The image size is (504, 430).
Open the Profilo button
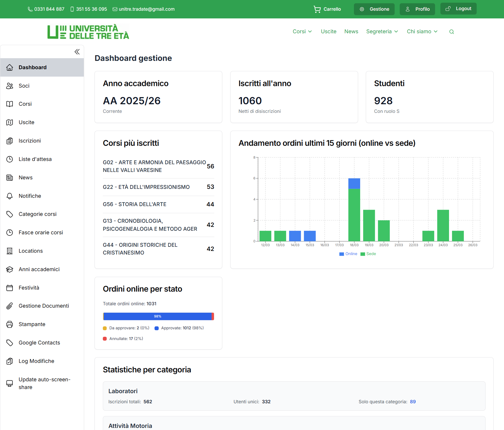tap(417, 9)
